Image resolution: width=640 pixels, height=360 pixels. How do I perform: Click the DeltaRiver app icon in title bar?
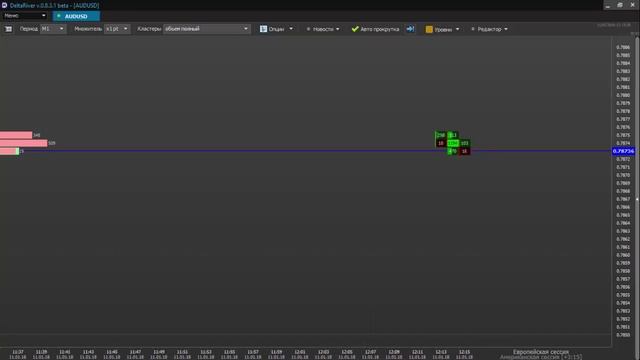tap(4, 5)
